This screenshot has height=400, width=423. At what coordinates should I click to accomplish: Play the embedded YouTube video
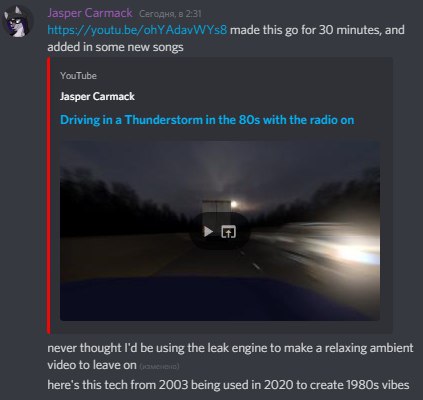coord(208,231)
